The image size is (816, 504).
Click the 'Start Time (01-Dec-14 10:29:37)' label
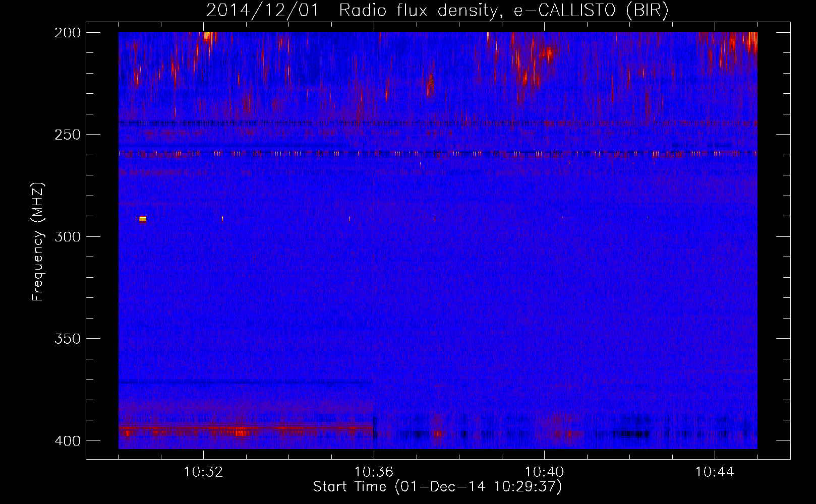[x=437, y=487]
